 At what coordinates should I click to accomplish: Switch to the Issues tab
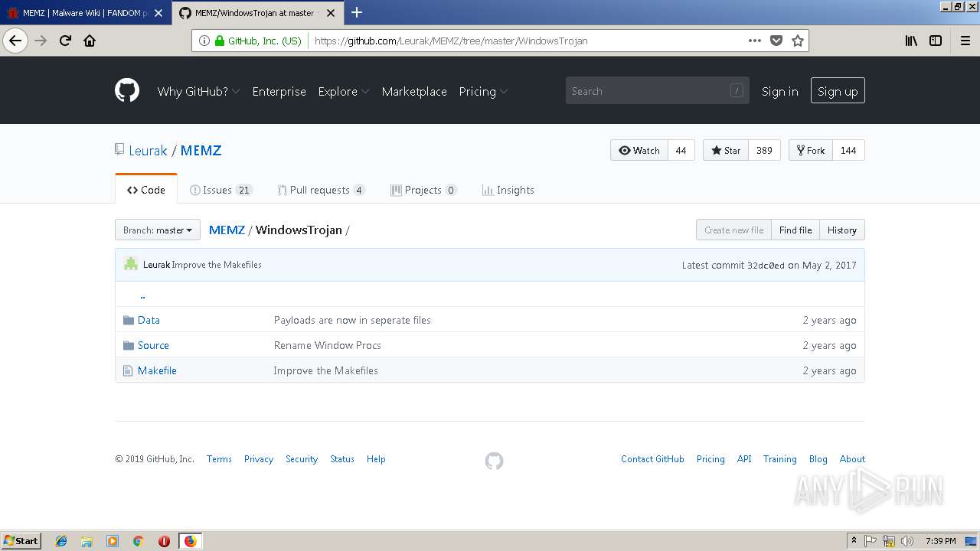221,190
